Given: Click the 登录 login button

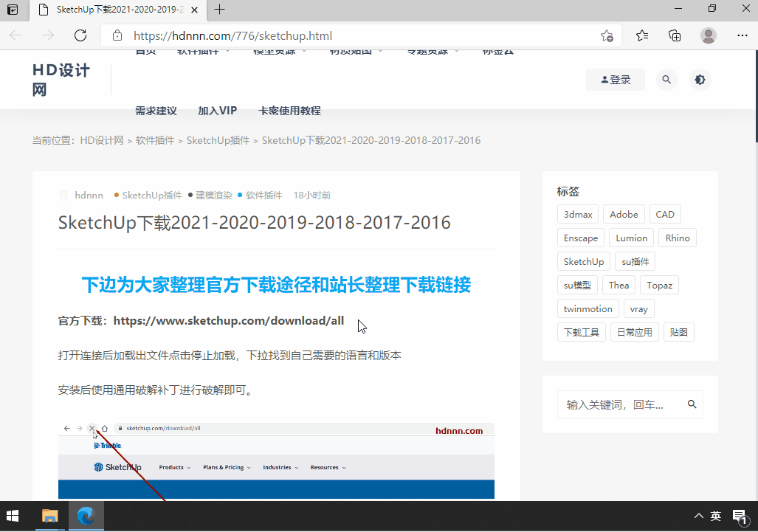Looking at the screenshot, I should 616,80.
